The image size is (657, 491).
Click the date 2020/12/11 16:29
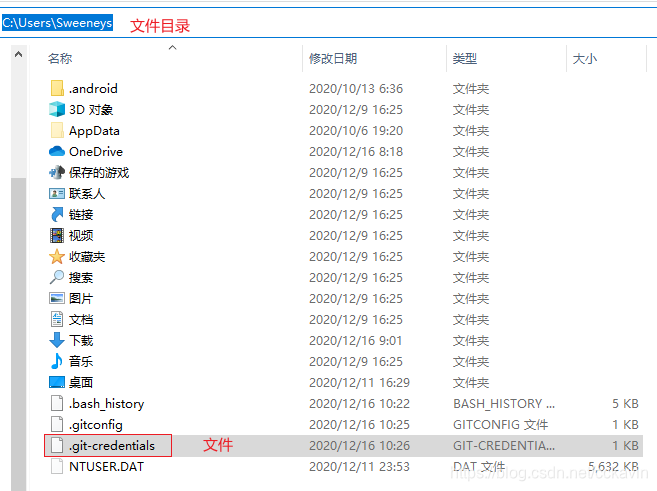coord(359,382)
